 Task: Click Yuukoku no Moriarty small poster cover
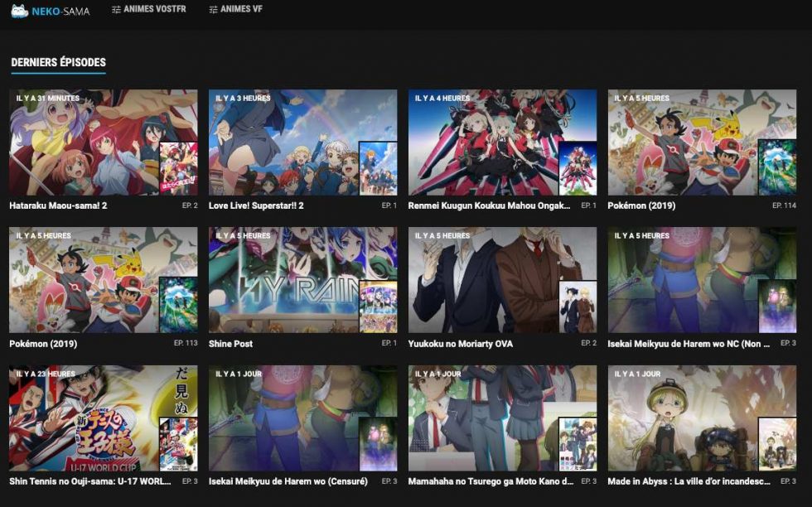click(578, 307)
